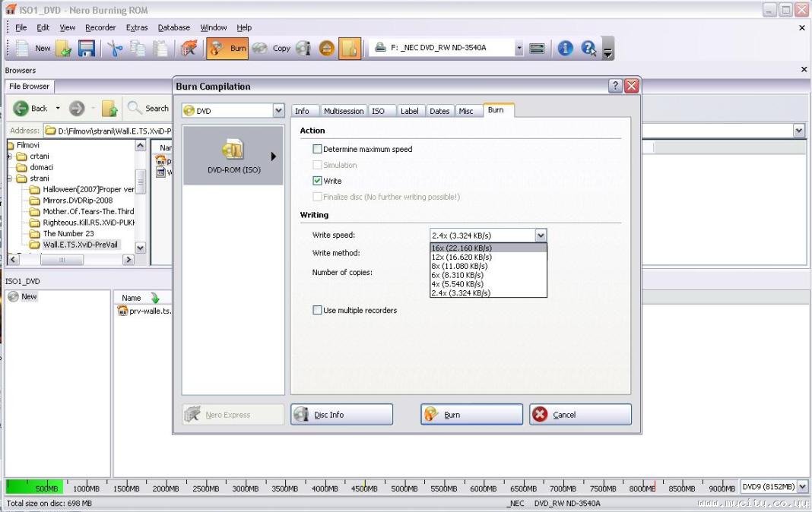Open the Address bar dropdown arrow
Image resolution: width=812 pixels, height=512 pixels.
coord(798,131)
